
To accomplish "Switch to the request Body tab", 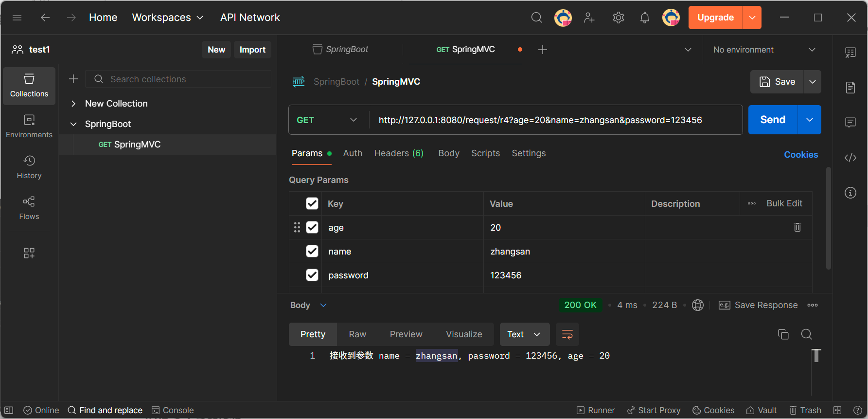I will pyautogui.click(x=449, y=153).
